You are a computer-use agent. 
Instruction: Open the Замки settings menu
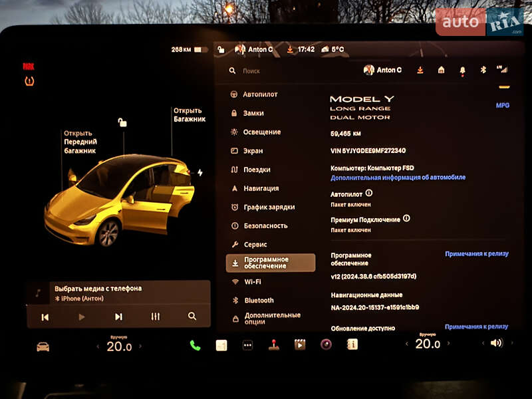pos(247,113)
